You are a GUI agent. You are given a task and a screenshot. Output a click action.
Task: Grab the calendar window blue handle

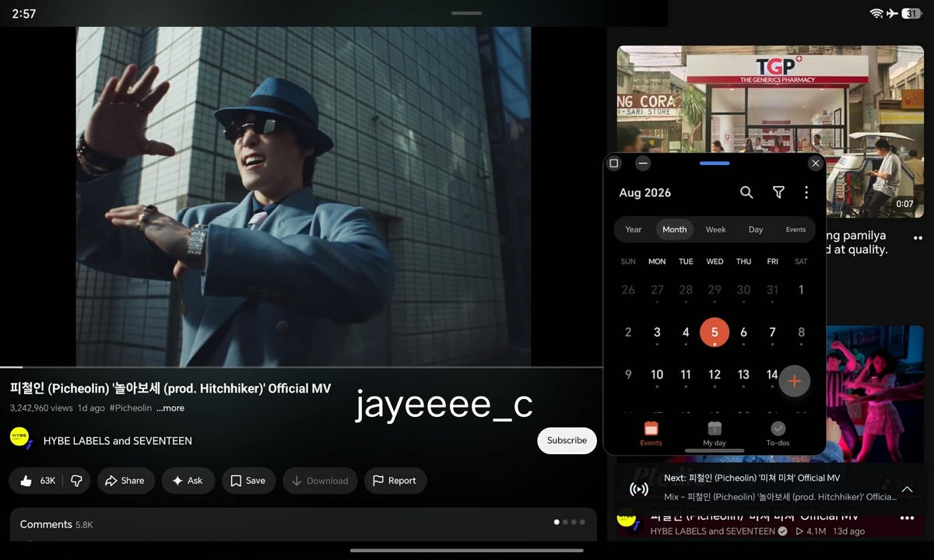(715, 163)
